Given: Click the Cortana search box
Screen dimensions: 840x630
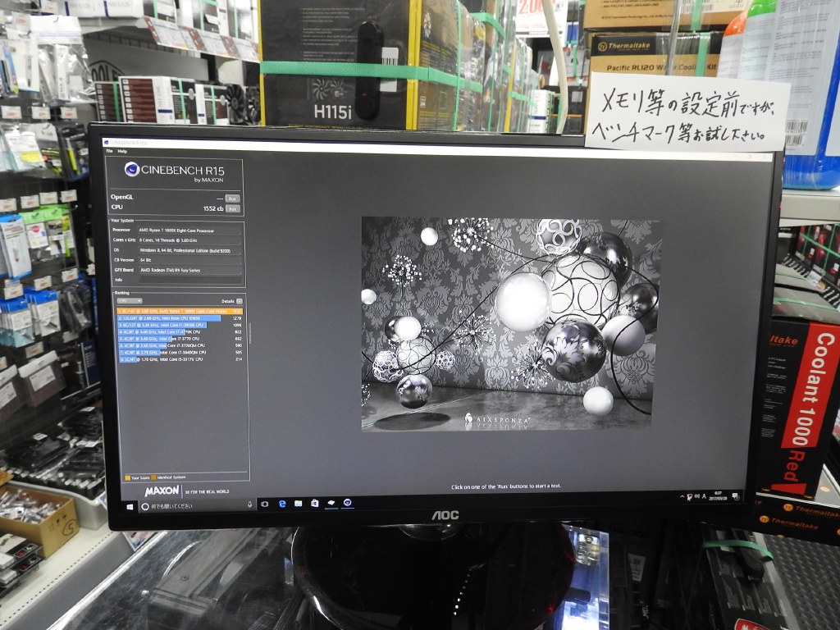Looking at the screenshot, I should [x=196, y=505].
